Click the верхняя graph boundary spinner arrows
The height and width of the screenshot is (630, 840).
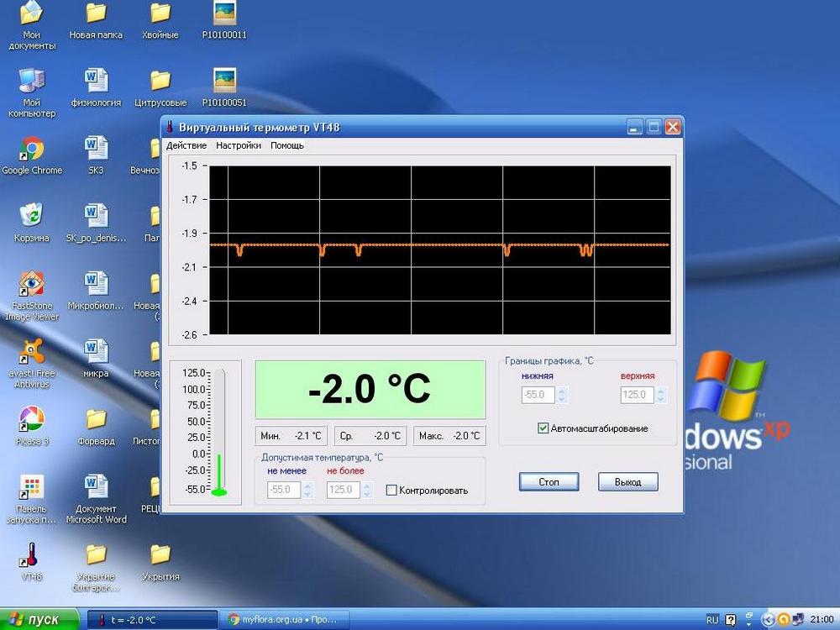pyautogui.click(x=663, y=394)
